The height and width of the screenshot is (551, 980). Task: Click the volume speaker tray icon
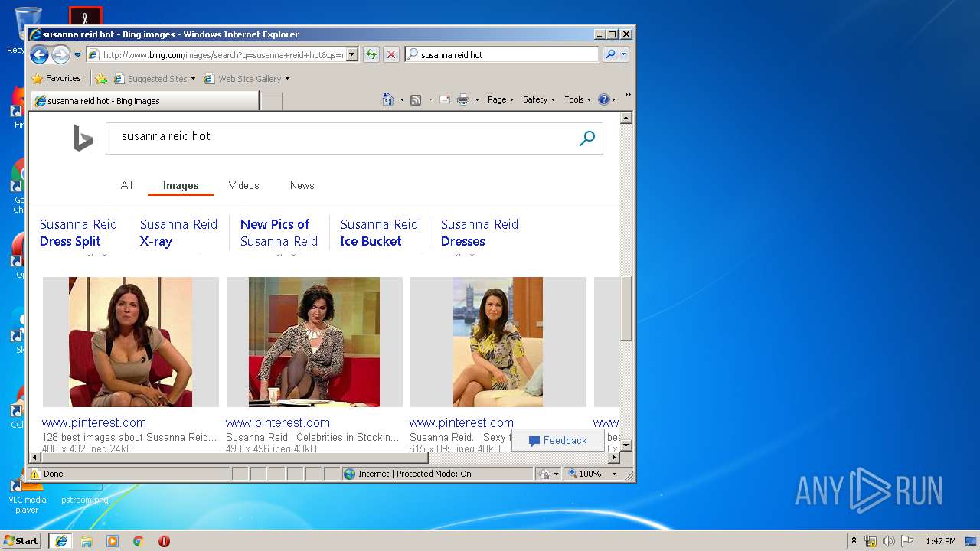(x=889, y=541)
